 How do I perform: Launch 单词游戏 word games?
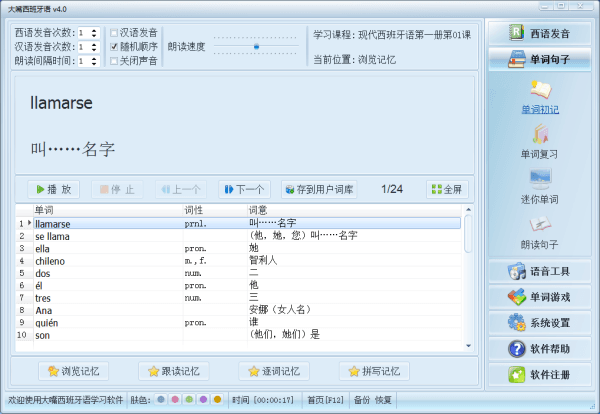pos(540,297)
